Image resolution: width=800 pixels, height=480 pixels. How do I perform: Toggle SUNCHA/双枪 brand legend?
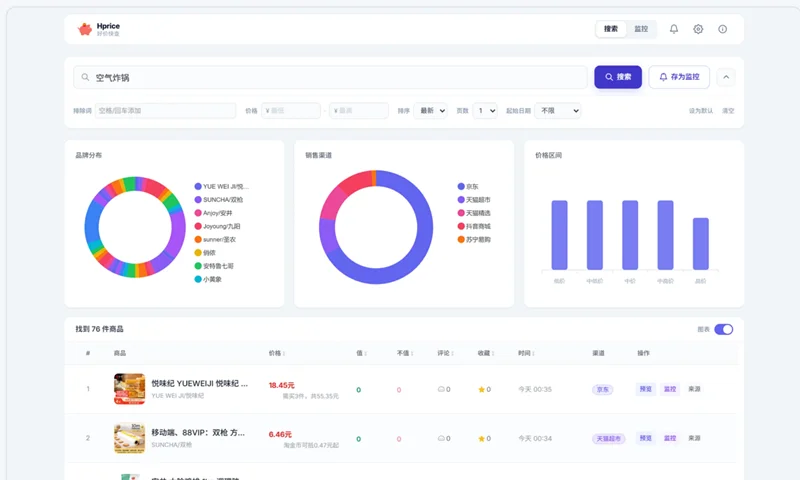[x=219, y=199]
